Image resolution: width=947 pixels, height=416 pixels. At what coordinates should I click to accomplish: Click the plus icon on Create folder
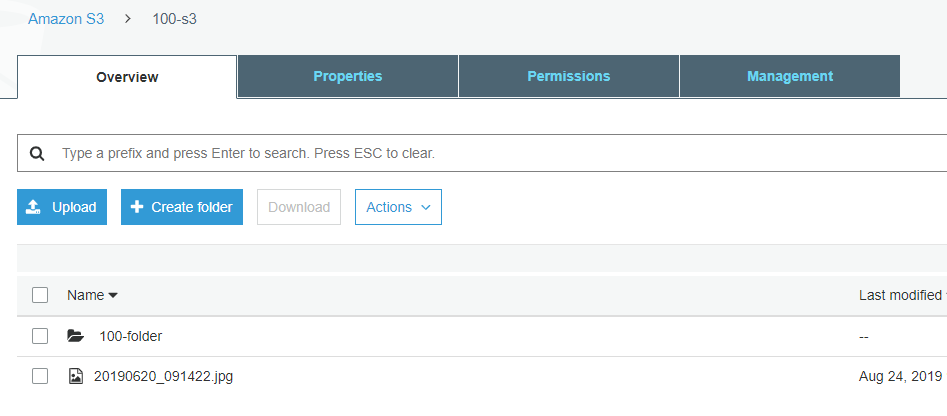click(x=137, y=207)
